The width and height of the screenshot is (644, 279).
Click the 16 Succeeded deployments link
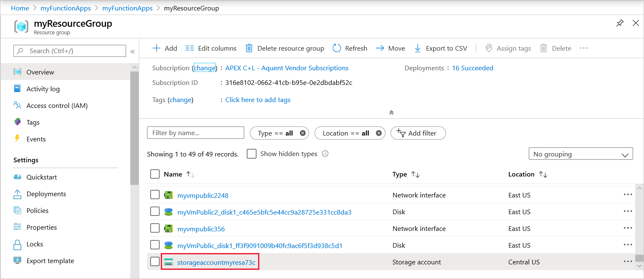(472, 68)
